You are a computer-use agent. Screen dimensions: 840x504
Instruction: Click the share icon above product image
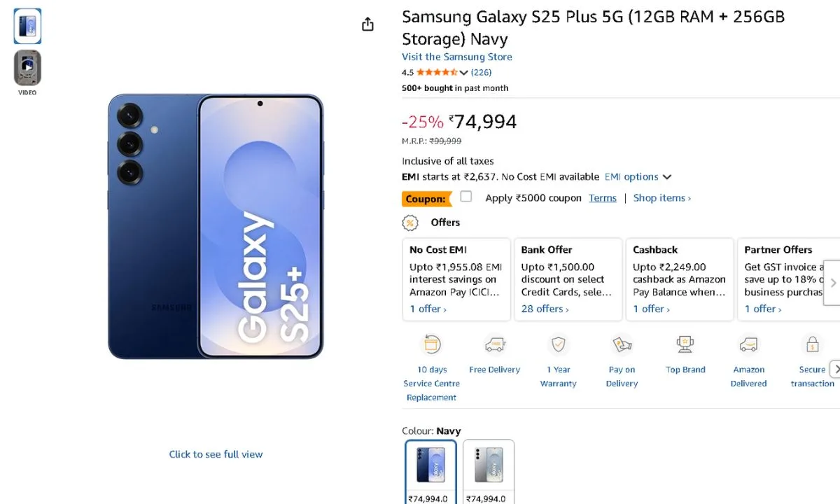coord(367,24)
